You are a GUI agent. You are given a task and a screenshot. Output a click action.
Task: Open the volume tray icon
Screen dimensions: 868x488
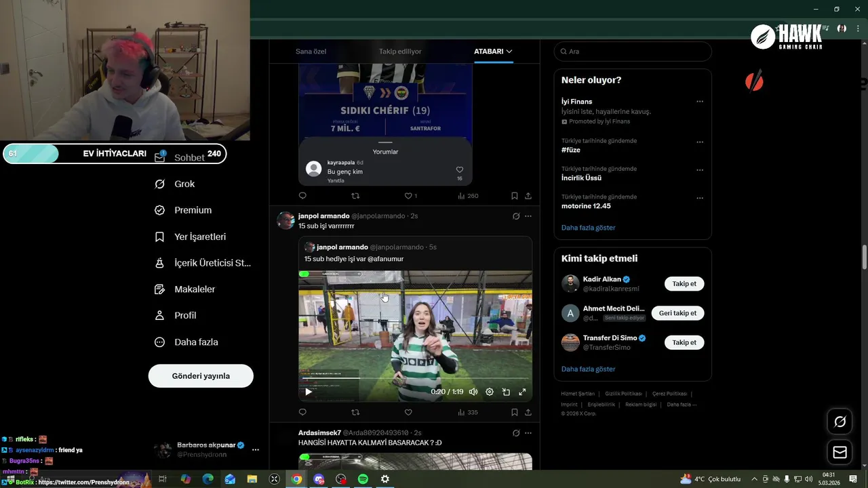(808, 479)
